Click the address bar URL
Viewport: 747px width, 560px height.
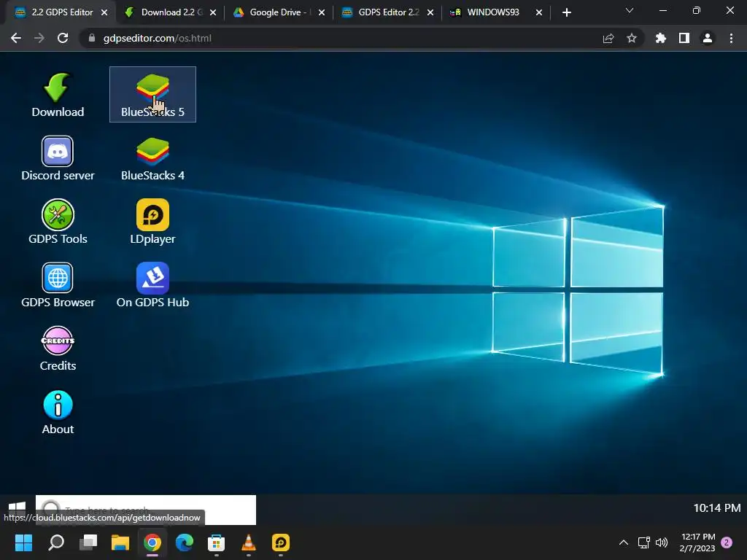pos(158,38)
